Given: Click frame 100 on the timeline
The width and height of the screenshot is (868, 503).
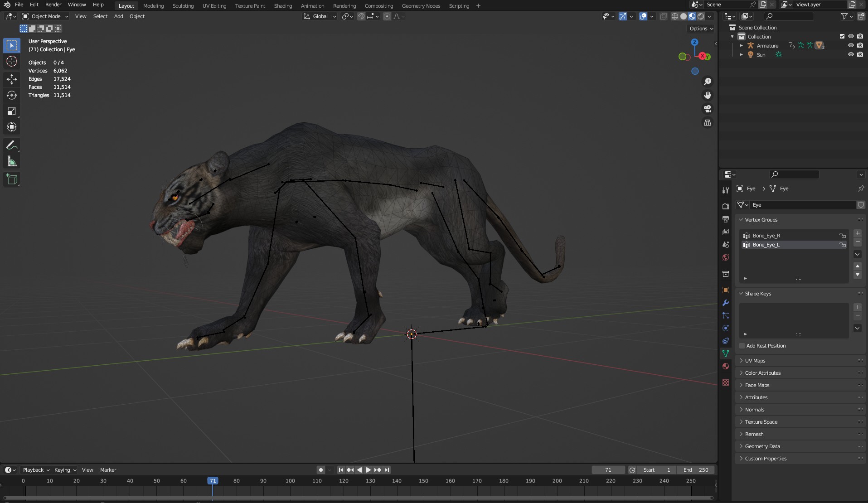Looking at the screenshot, I should pyautogui.click(x=290, y=481).
